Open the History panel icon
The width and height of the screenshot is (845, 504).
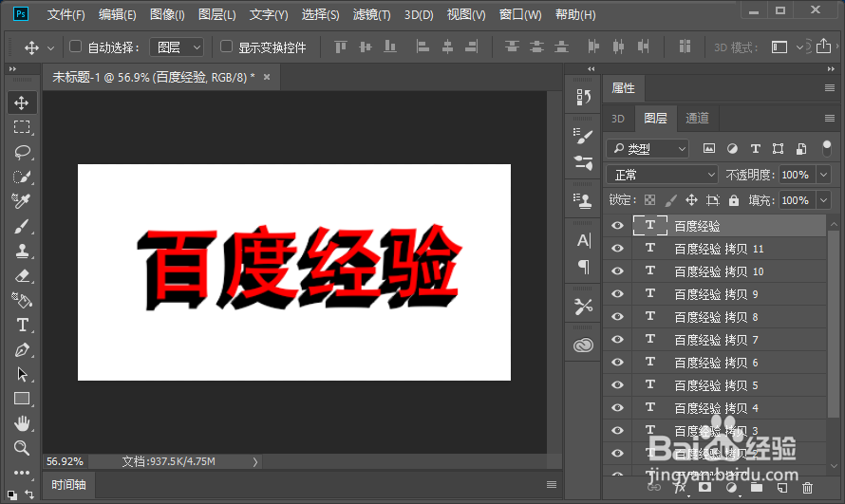(583, 98)
